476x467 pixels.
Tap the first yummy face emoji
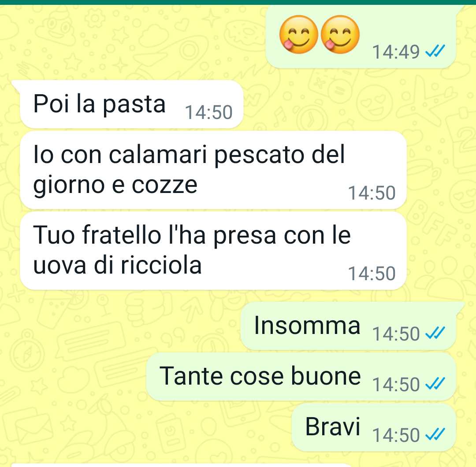click(x=299, y=35)
